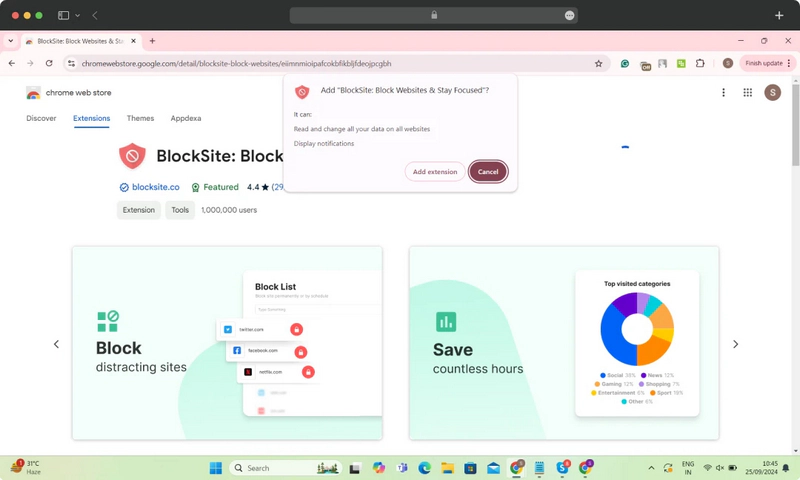Open the weather widget showing 31°C Haze
800x480 pixels.
[x=26, y=467]
